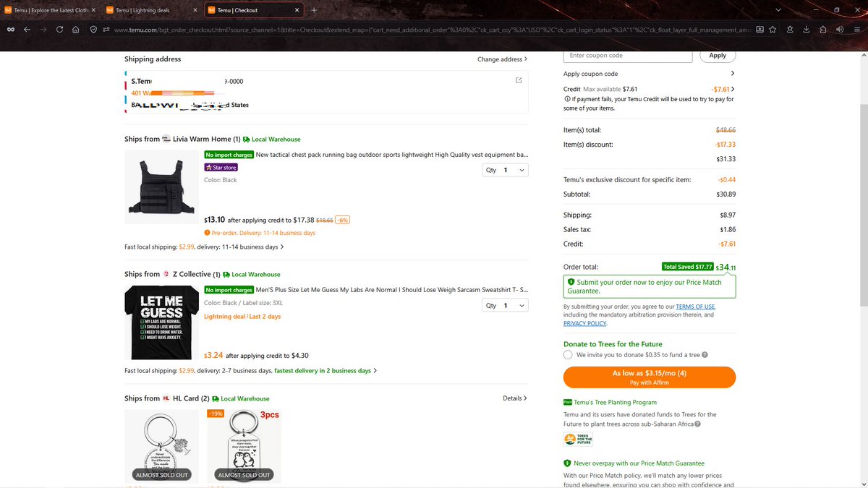The image size is (868, 488).
Task: Click the HL Card store logo
Action: [x=166, y=398]
